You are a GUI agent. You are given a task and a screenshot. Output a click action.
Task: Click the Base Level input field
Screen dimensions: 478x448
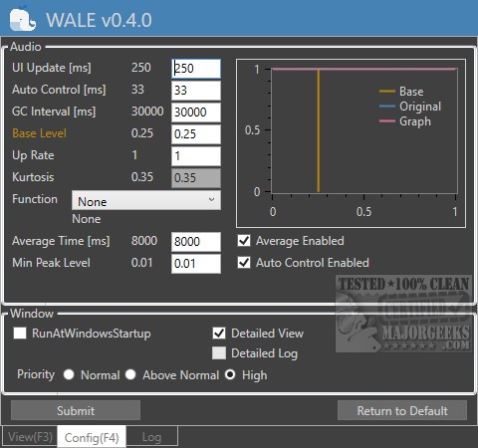196,134
